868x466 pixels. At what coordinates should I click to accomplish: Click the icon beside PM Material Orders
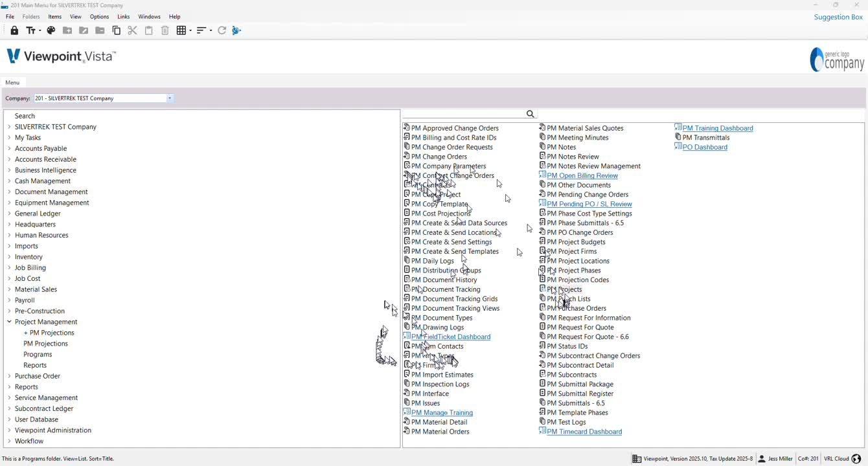click(407, 432)
